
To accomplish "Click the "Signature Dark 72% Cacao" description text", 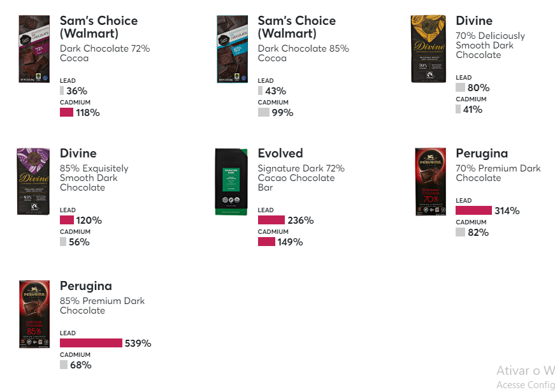I will [301, 178].
